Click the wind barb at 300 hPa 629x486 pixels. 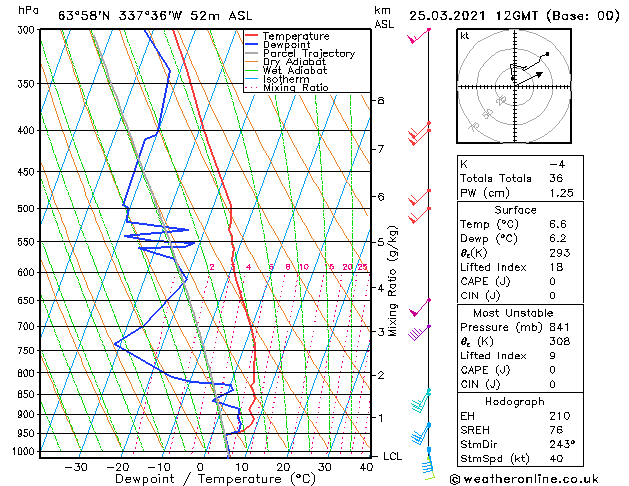pyautogui.click(x=418, y=35)
